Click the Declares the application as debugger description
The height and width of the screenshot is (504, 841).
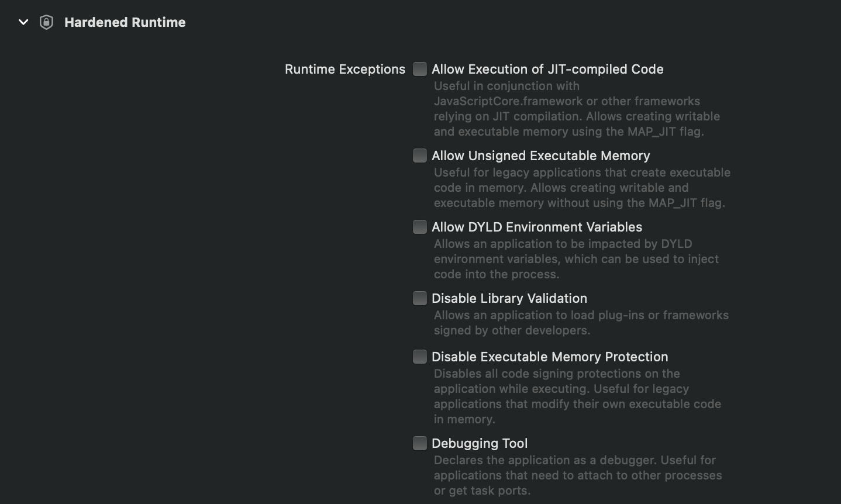tap(578, 475)
